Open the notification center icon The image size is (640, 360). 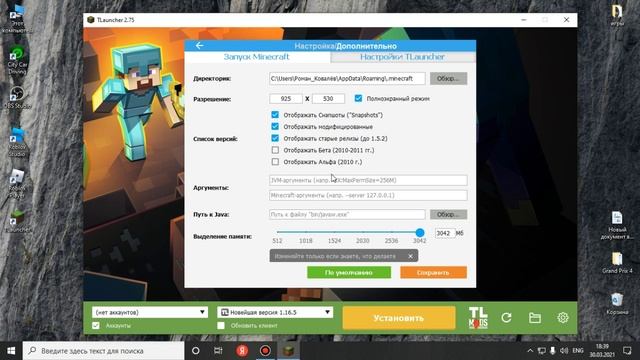pyautogui.click(x=627, y=351)
